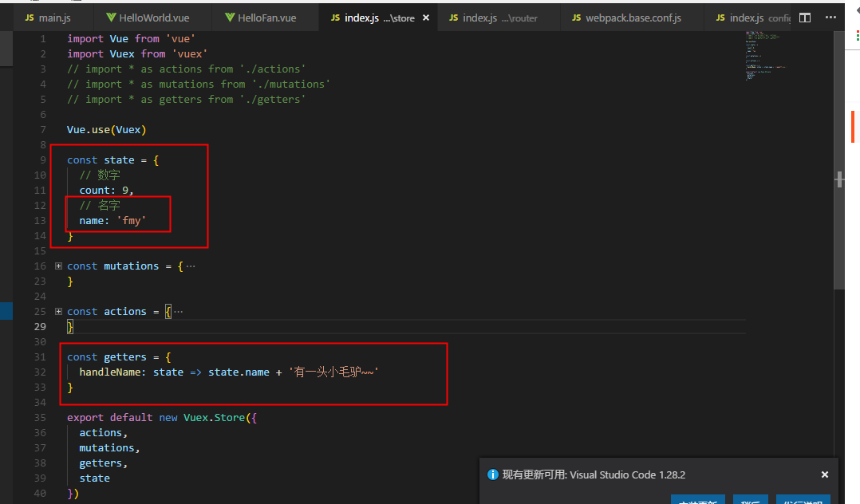The image size is (860, 504).
Task: Click the folded ellipsis after actions brace
Action: tap(178, 312)
